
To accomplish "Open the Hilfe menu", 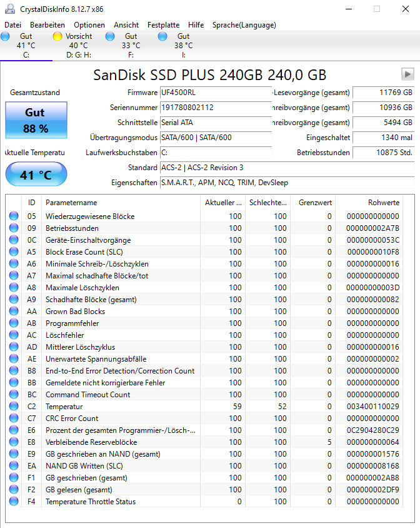I will pyautogui.click(x=196, y=25).
